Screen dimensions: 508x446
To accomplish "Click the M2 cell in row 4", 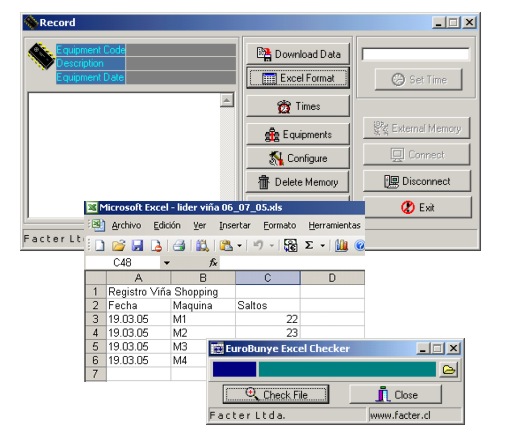I will [203, 333].
